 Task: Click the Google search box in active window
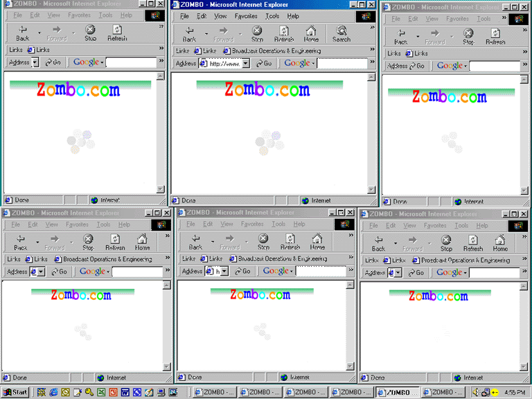click(342, 64)
